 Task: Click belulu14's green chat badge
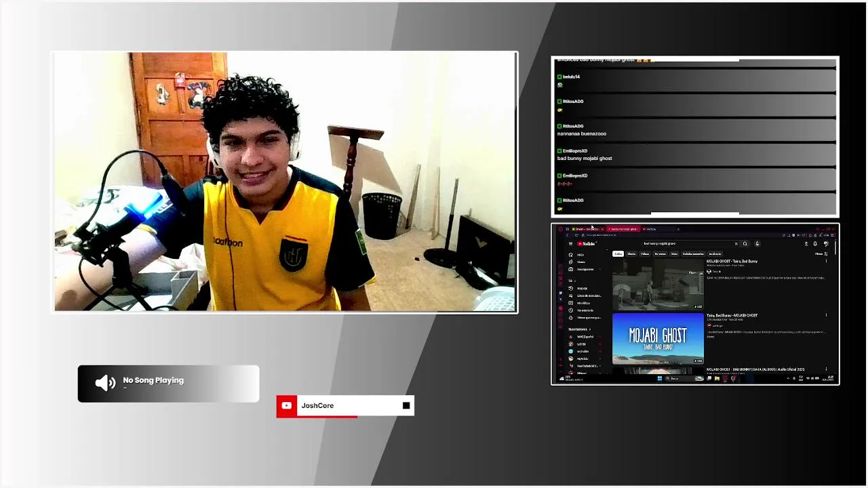pos(559,77)
